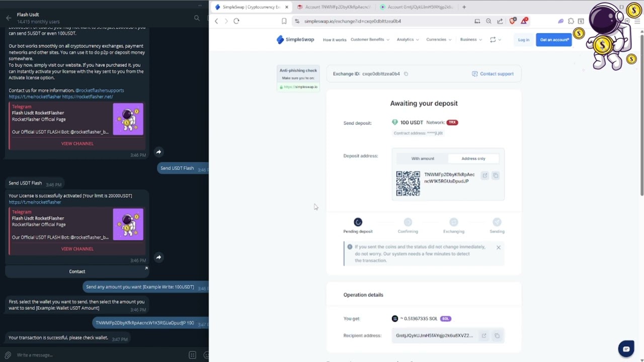Click the SOL network badge
The height and width of the screenshot is (362, 644).
click(446, 319)
